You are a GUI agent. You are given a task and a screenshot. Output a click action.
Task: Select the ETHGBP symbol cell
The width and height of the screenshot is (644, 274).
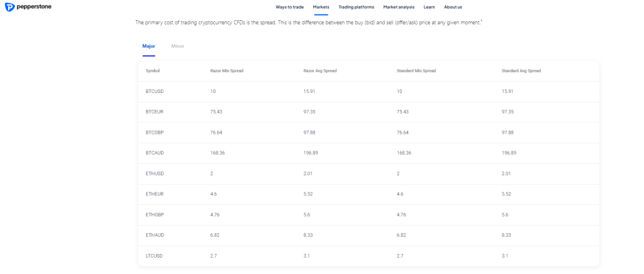tap(155, 214)
